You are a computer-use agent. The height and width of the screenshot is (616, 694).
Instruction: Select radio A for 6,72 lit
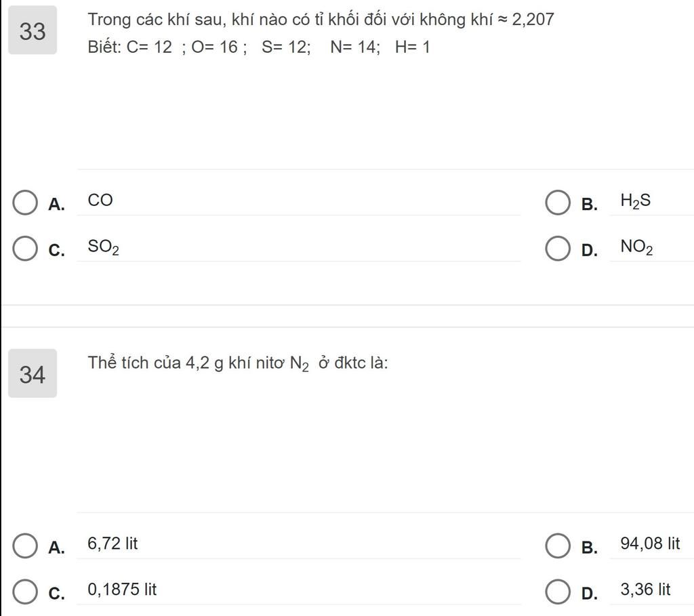point(25,546)
